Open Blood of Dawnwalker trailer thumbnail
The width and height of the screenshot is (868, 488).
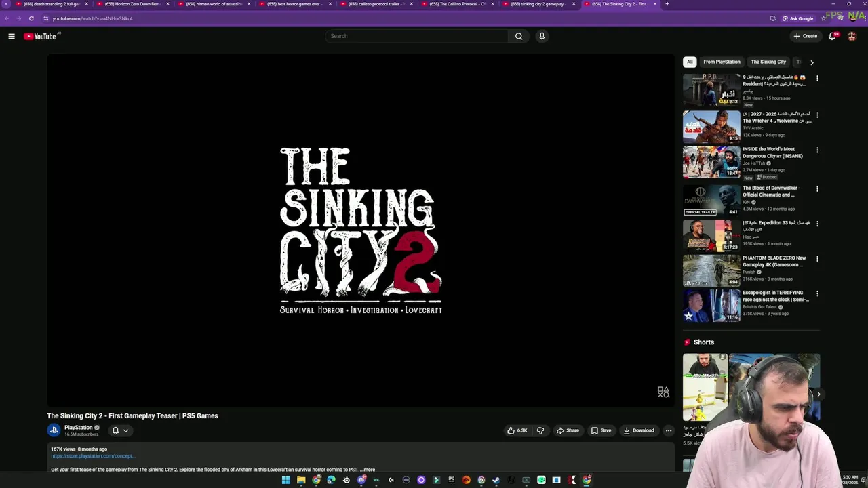pos(711,200)
